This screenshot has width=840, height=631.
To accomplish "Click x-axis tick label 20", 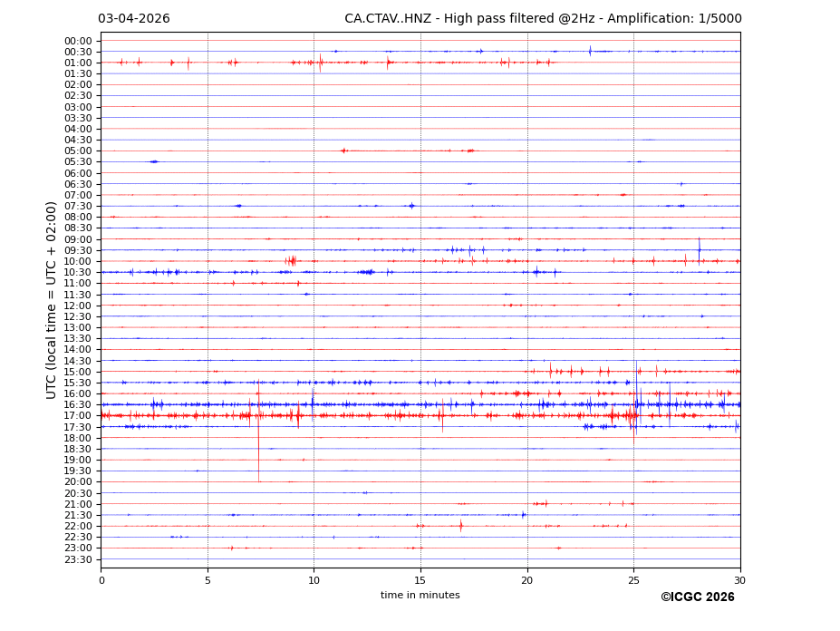I will click(527, 580).
